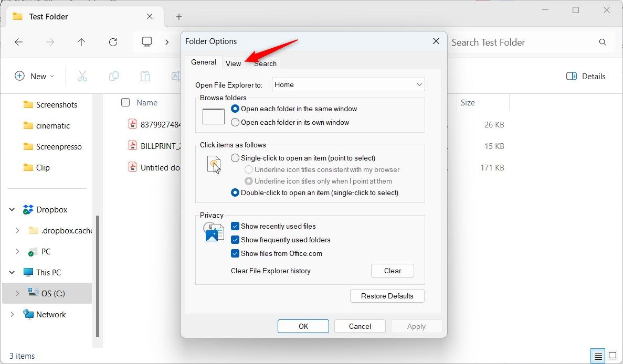623x364 pixels.
Task: Expand the PC node under Dropbox
Action: point(17,252)
